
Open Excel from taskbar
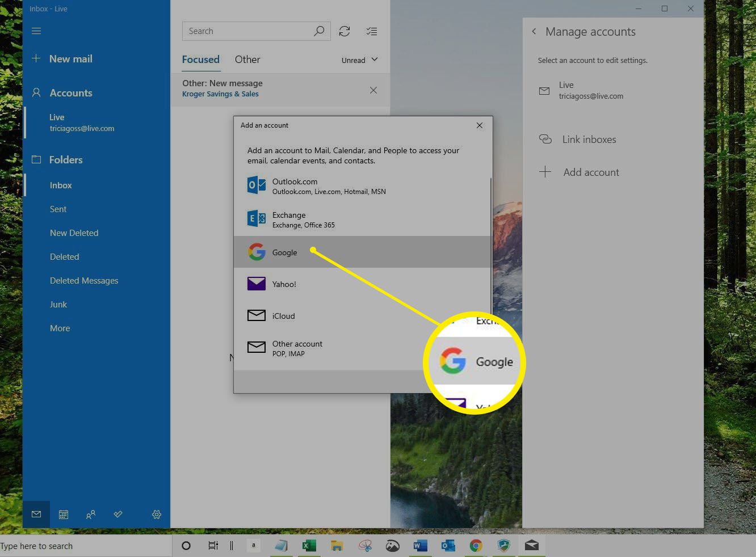pyautogui.click(x=309, y=546)
